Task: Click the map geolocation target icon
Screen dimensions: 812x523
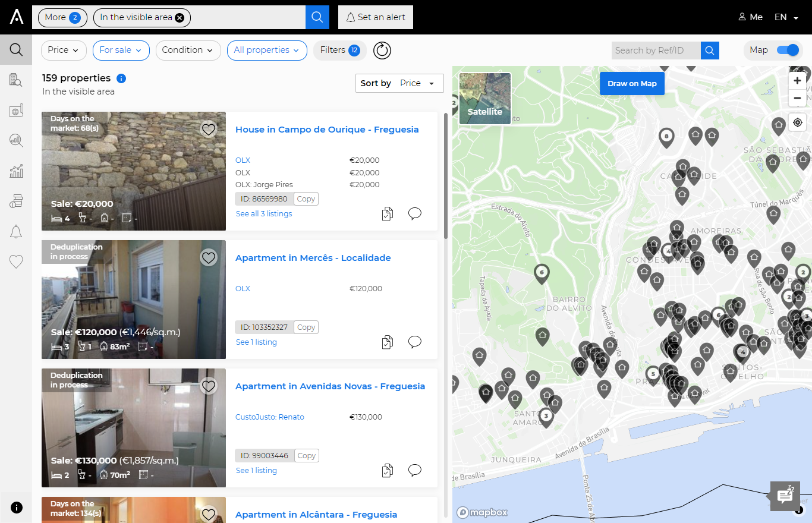Action: point(797,123)
